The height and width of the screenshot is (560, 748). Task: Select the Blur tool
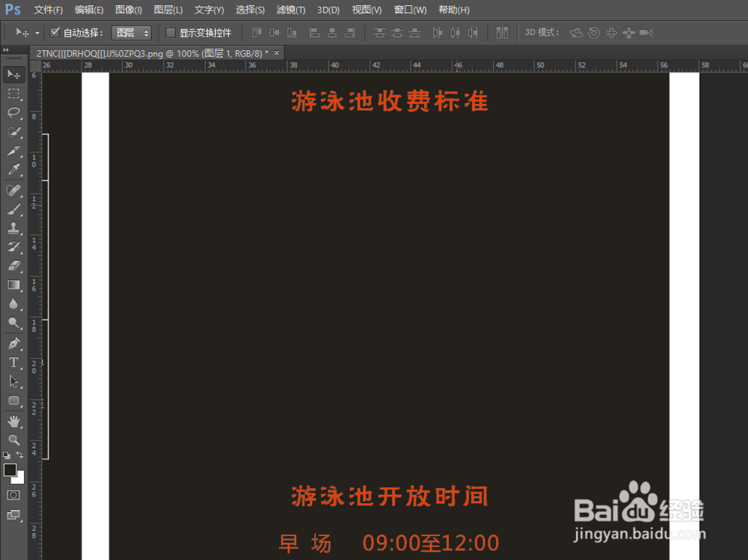pyautogui.click(x=13, y=304)
